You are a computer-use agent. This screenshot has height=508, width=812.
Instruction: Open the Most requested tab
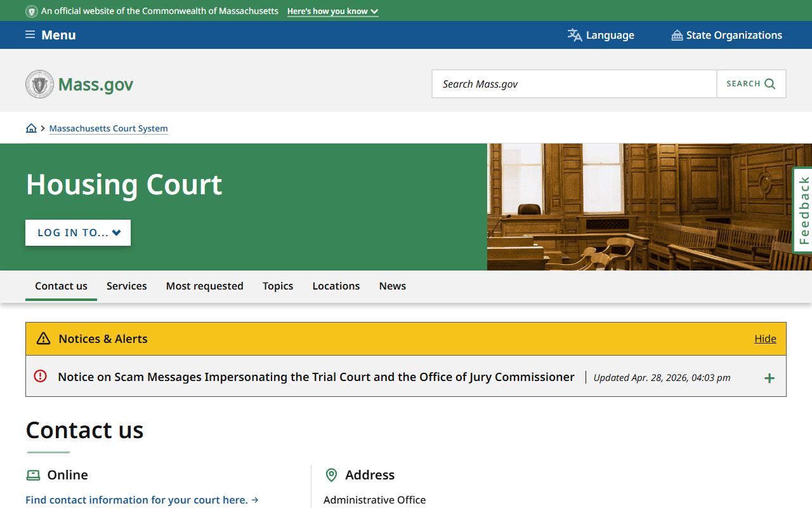[x=205, y=286]
